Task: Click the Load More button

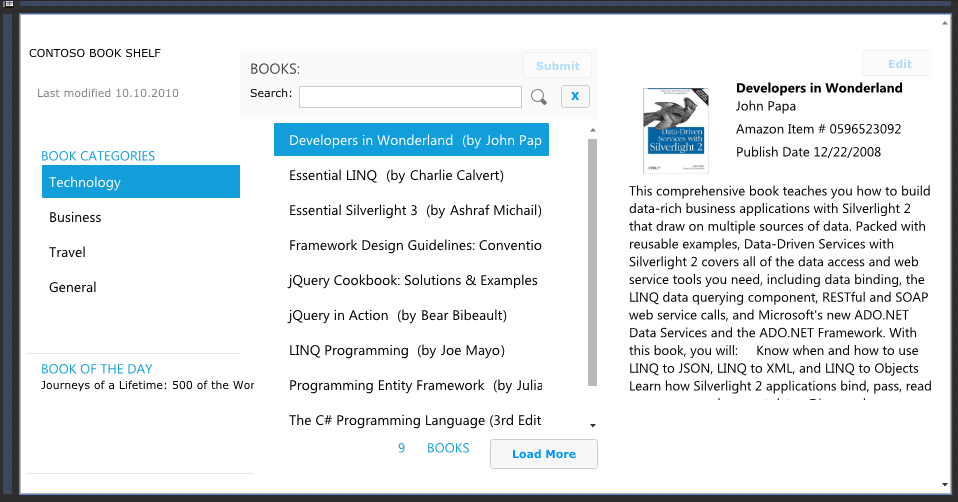Action: 544,454
